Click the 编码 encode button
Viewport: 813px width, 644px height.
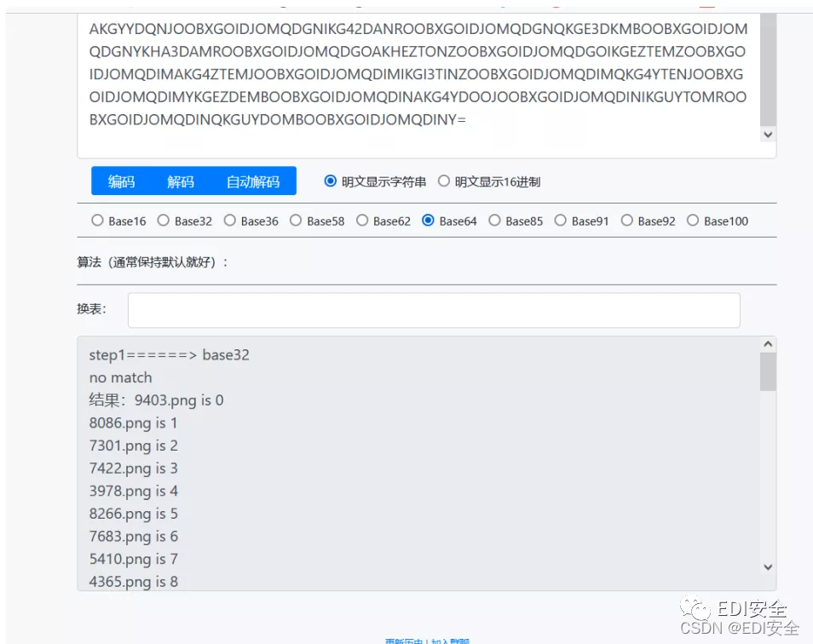(x=121, y=181)
